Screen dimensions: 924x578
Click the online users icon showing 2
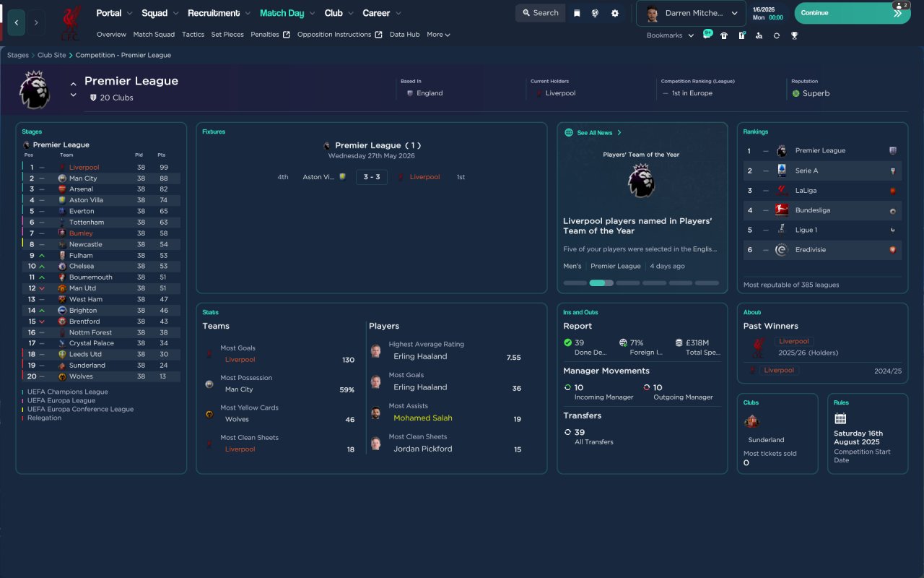click(902, 5)
